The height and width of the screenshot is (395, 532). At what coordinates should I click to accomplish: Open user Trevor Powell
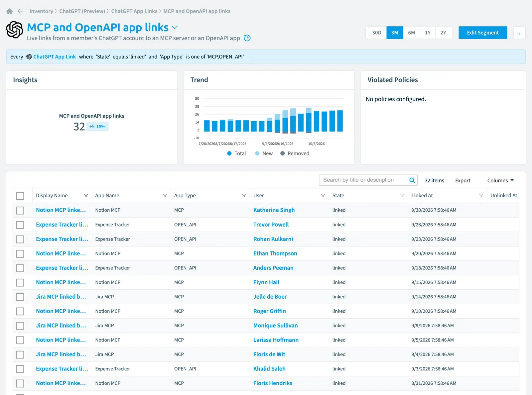point(271,225)
